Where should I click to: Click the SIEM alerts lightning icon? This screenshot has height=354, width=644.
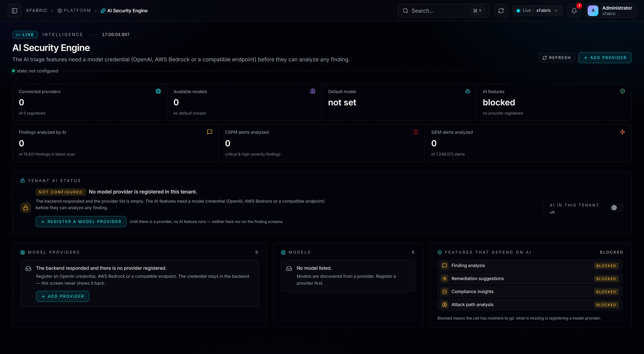tap(622, 132)
